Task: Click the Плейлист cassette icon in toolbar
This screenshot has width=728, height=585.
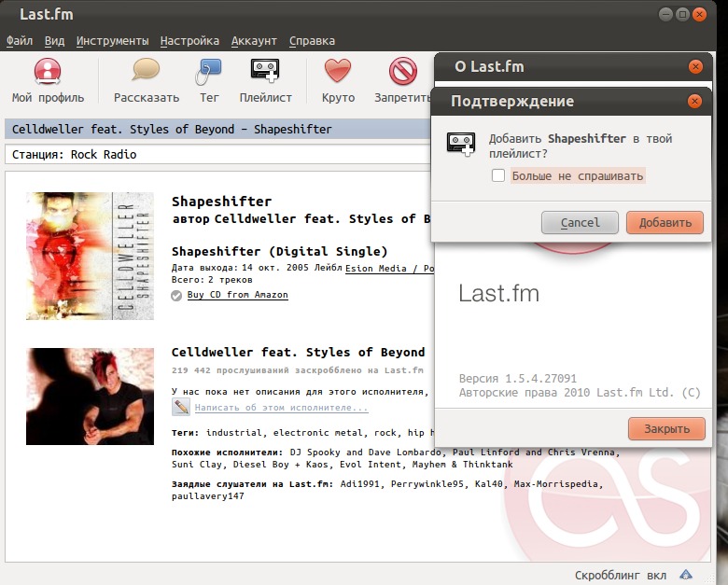Action: click(265, 71)
